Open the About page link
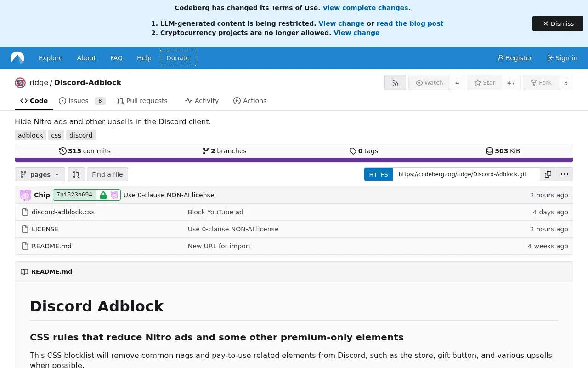 (x=86, y=58)
